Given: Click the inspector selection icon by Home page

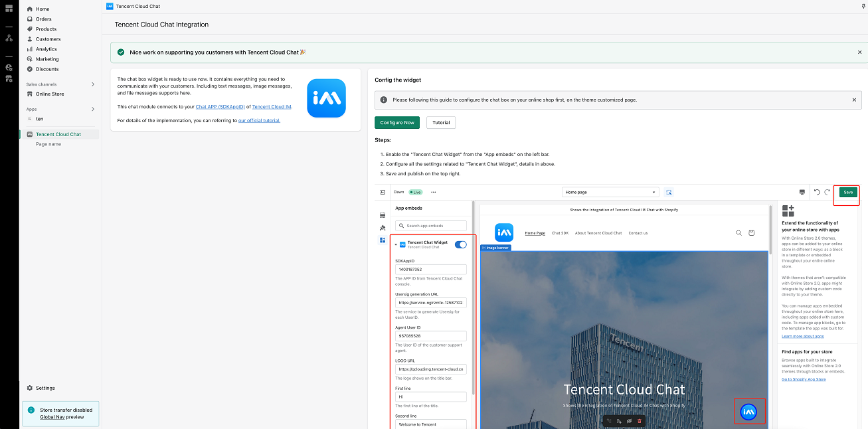Looking at the screenshot, I should 669,192.
